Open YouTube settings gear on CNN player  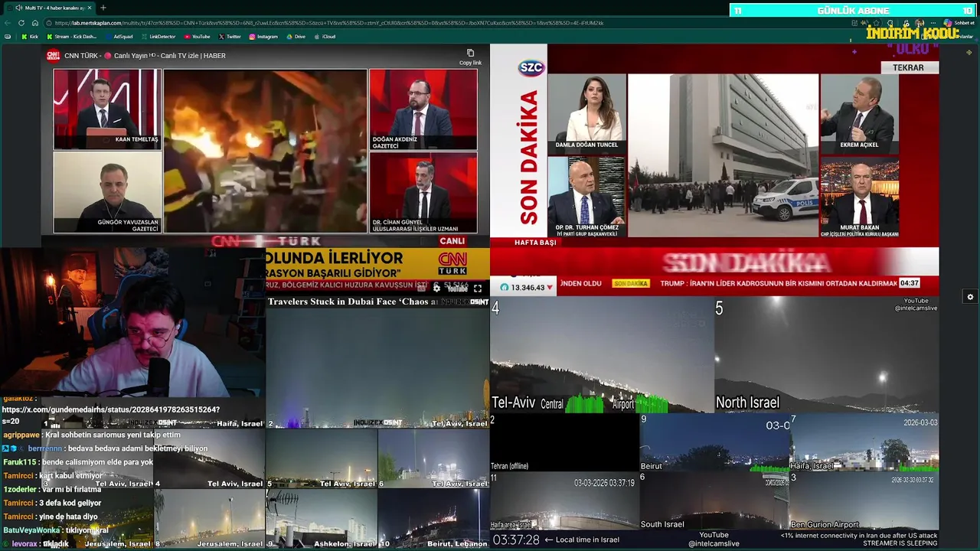click(x=436, y=289)
